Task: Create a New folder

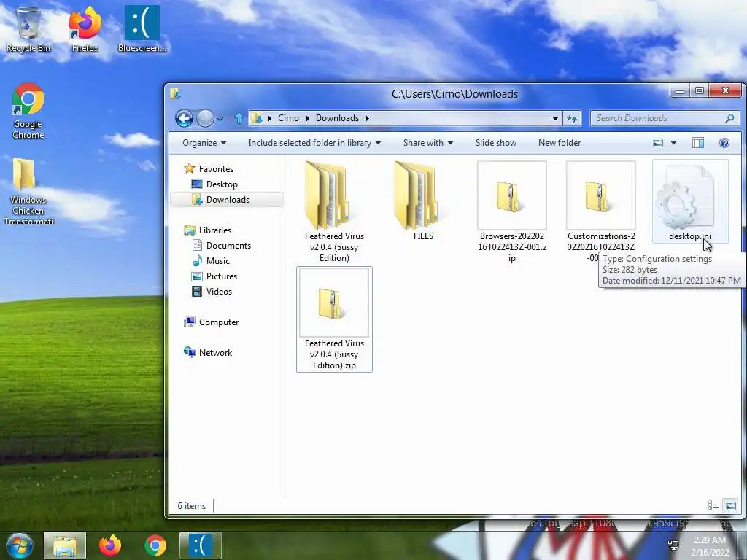Action: [x=560, y=143]
